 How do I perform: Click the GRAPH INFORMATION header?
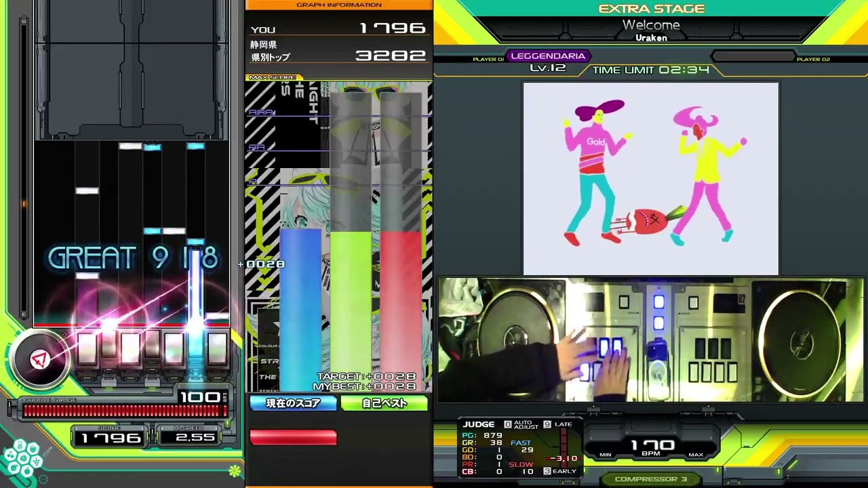point(339,5)
